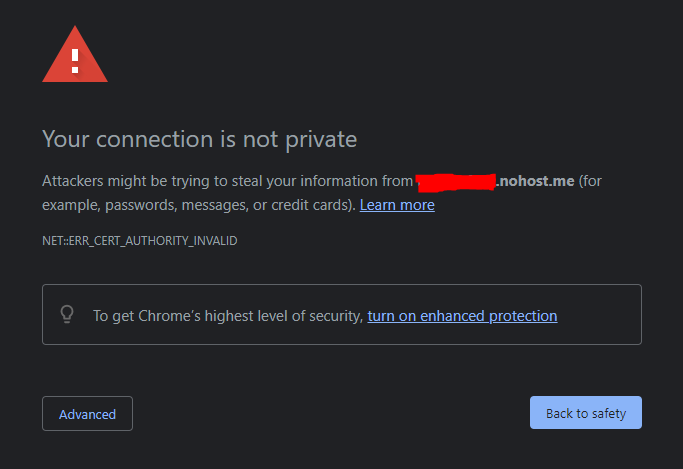Click the To get Chrome's highest level text
This screenshot has width=683, height=469.
pyautogui.click(x=227, y=316)
